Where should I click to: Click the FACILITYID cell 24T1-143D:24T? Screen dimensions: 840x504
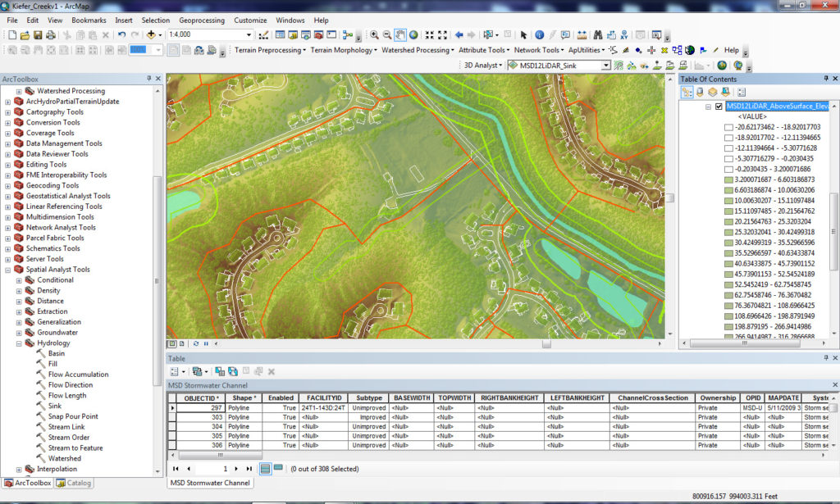coord(323,407)
